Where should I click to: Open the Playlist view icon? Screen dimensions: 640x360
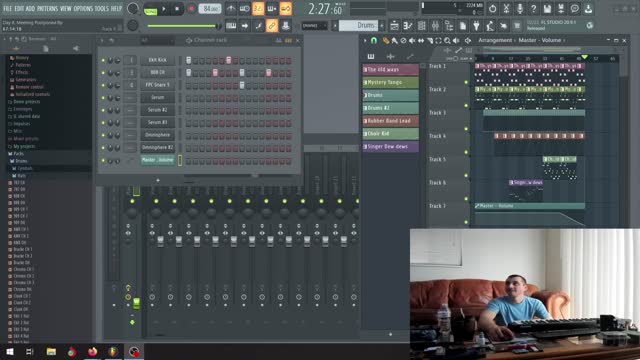click(x=394, y=26)
